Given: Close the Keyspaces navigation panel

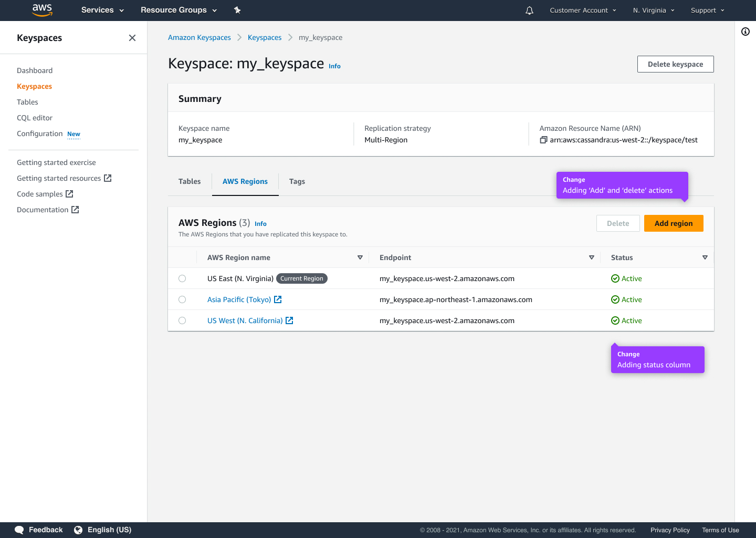Looking at the screenshot, I should [132, 37].
